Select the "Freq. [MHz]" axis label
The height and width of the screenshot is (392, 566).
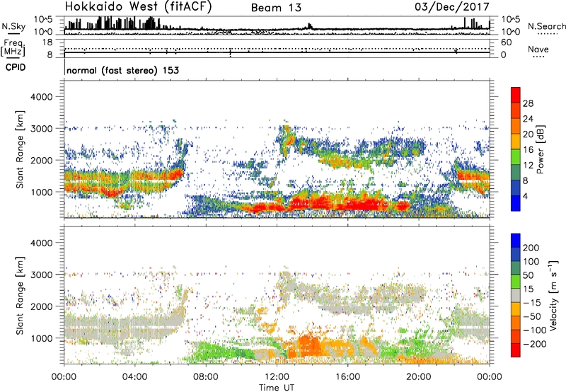[x=13, y=48]
